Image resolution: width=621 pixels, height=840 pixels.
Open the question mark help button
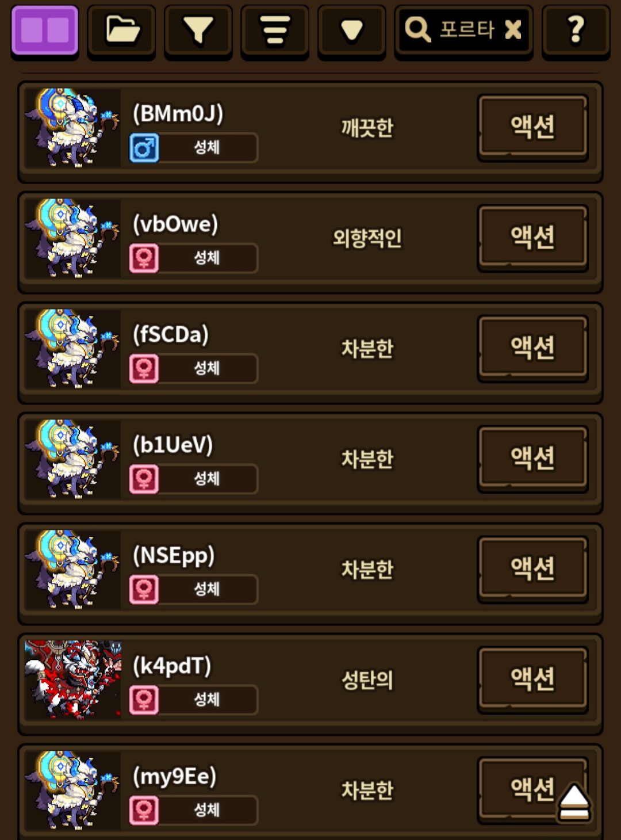(576, 30)
